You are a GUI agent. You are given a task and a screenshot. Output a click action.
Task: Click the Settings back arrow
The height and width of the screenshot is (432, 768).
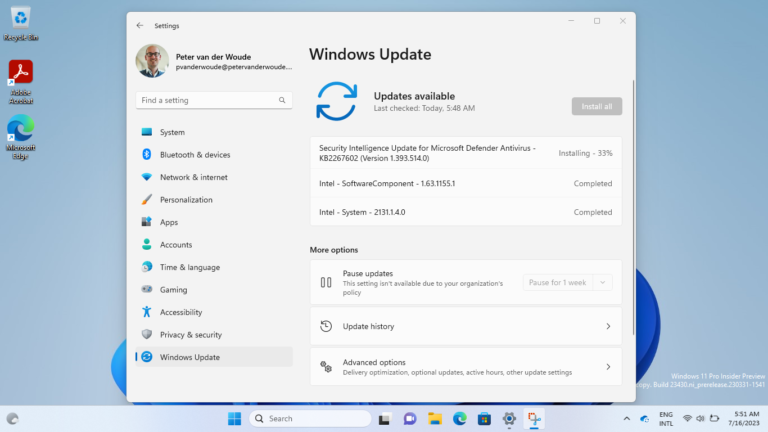point(139,25)
